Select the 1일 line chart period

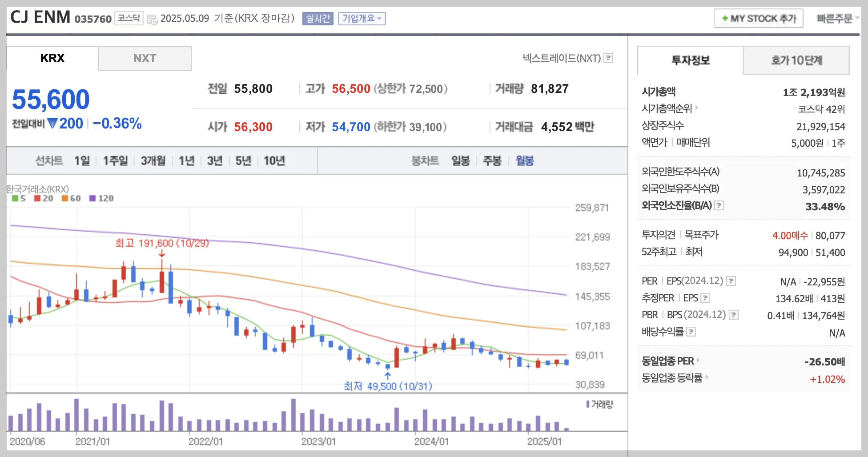[82, 160]
